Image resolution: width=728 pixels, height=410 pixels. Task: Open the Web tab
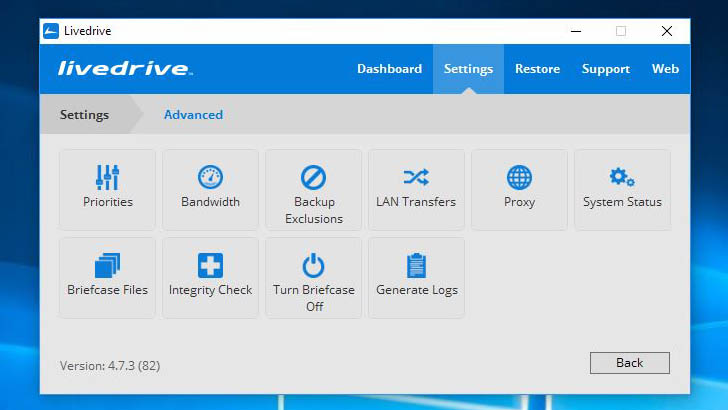click(x=665, y=69)
